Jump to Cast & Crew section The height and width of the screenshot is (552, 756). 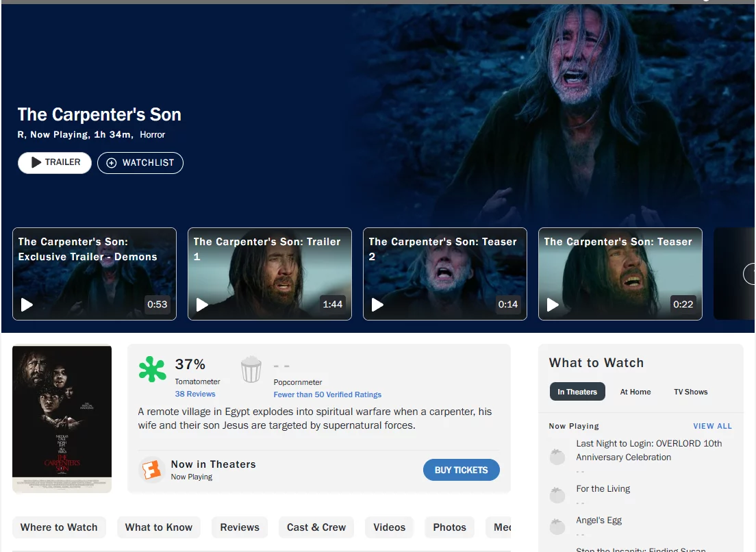tap(316, 527)
